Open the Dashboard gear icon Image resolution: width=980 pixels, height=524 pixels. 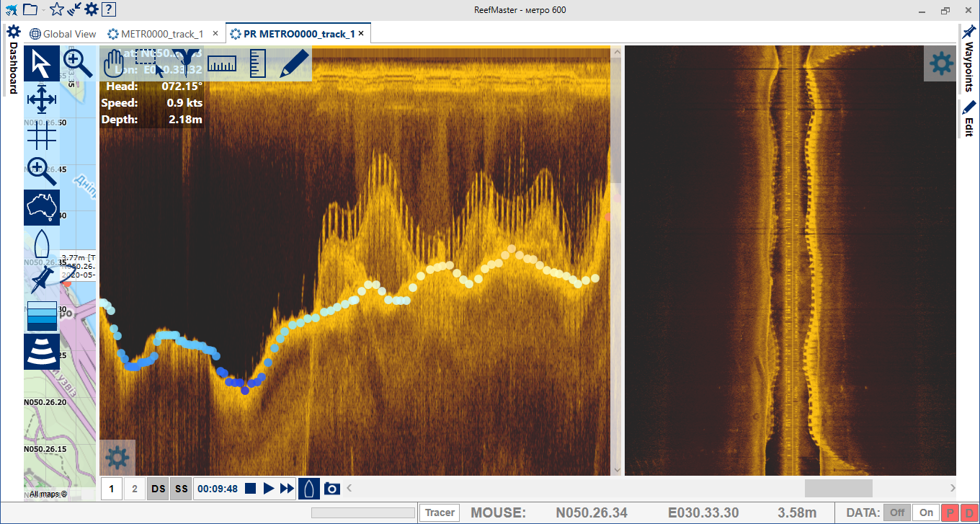point(13,32)
